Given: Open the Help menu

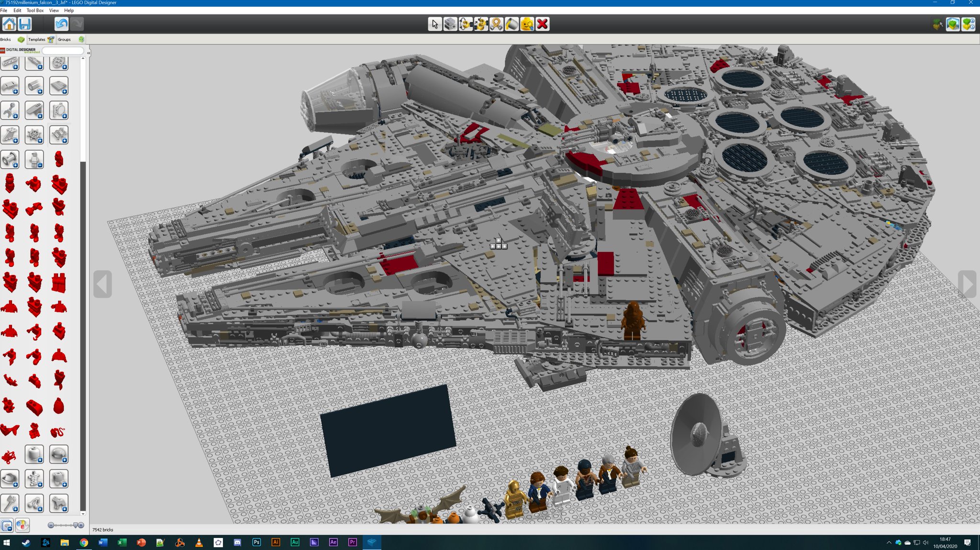Looking at the screenshot, I should click(69, 11).
